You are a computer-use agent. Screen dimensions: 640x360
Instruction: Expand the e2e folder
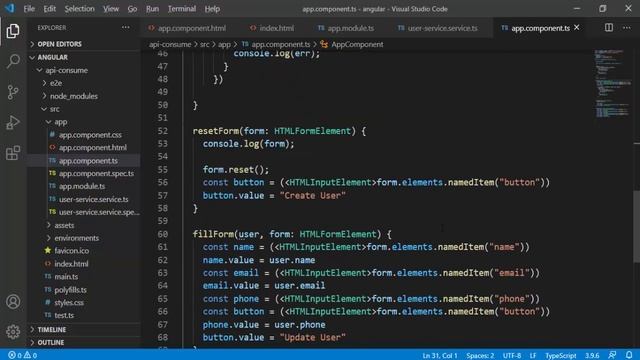(x=84, y=83)
